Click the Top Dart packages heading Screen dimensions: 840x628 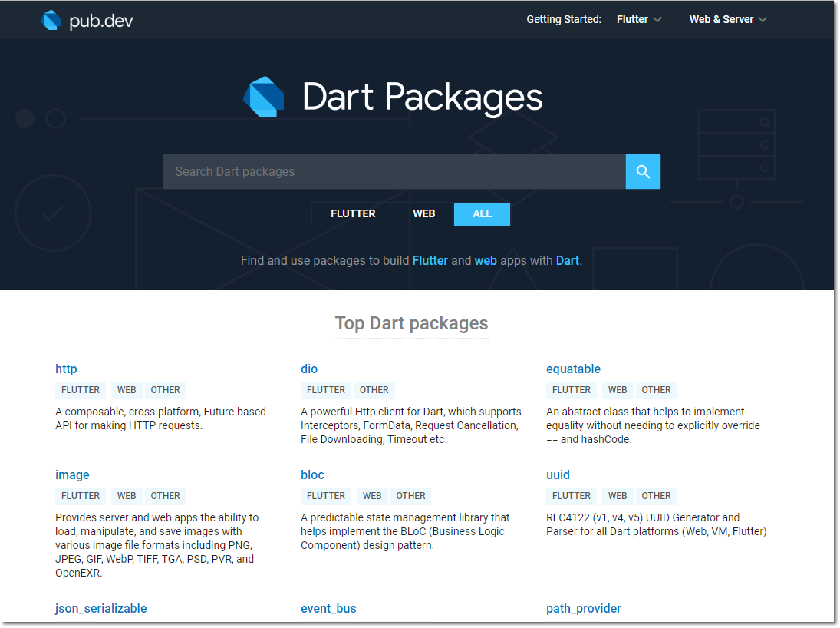click(411, 323)
